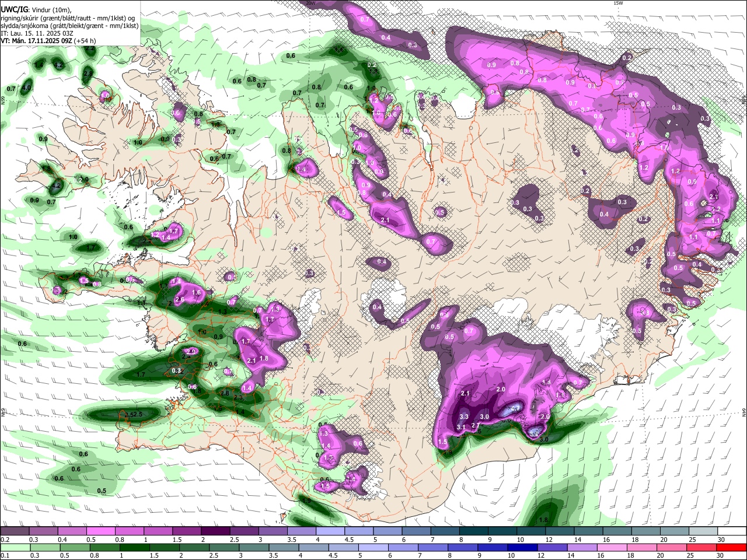This screenshot has height=560, width=747.
Task: Click the "0.2" label in the snow legend
Action: coord(5,540)
